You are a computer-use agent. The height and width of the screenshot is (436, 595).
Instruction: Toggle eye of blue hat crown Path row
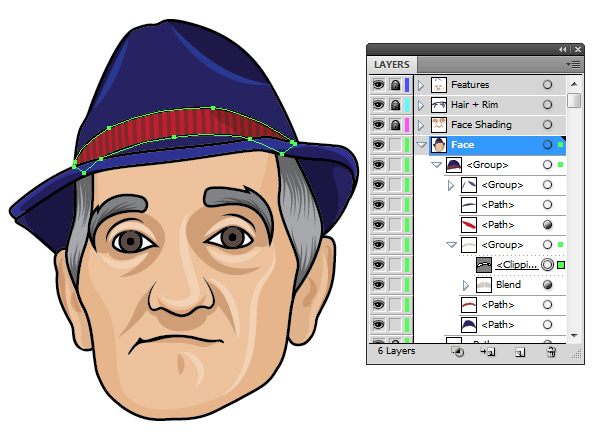[x=378, y=325]
